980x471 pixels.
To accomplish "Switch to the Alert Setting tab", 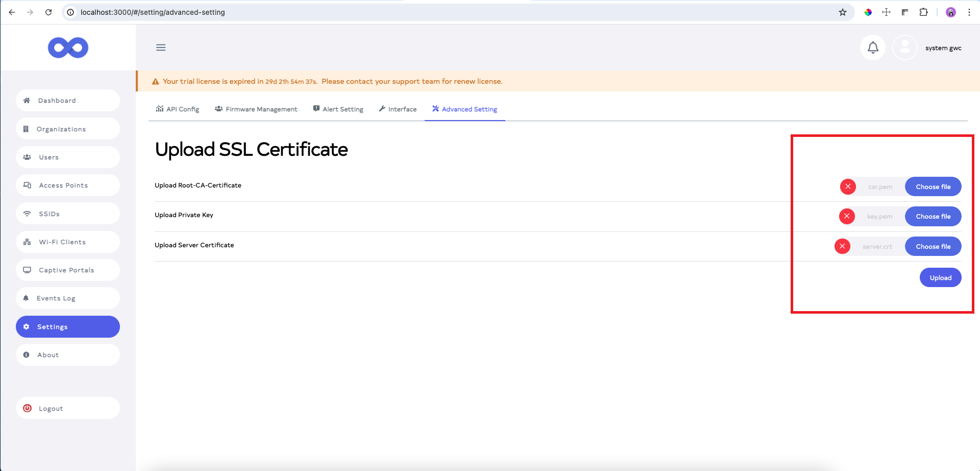I will 338,109.
